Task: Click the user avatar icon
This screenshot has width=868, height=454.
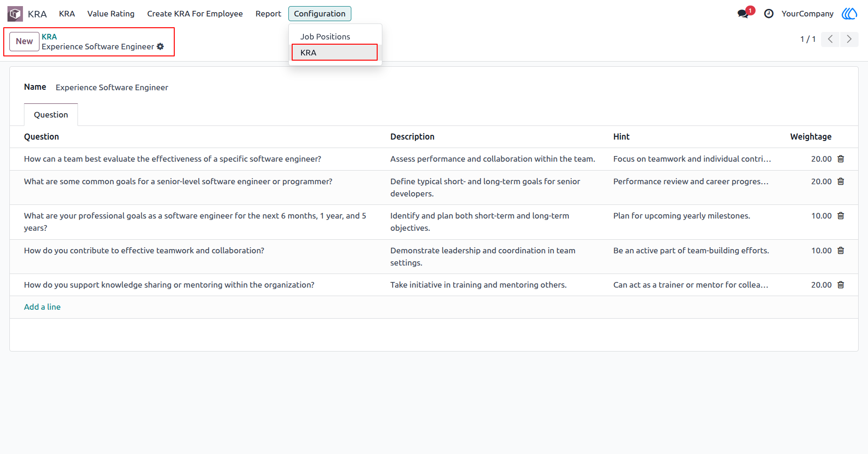Action: click(849, 14)
